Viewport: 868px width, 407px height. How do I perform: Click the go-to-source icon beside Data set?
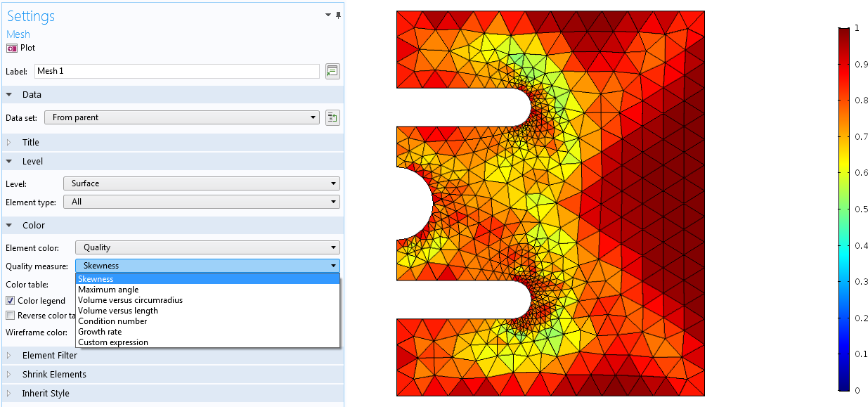click(x=332, y=117)
